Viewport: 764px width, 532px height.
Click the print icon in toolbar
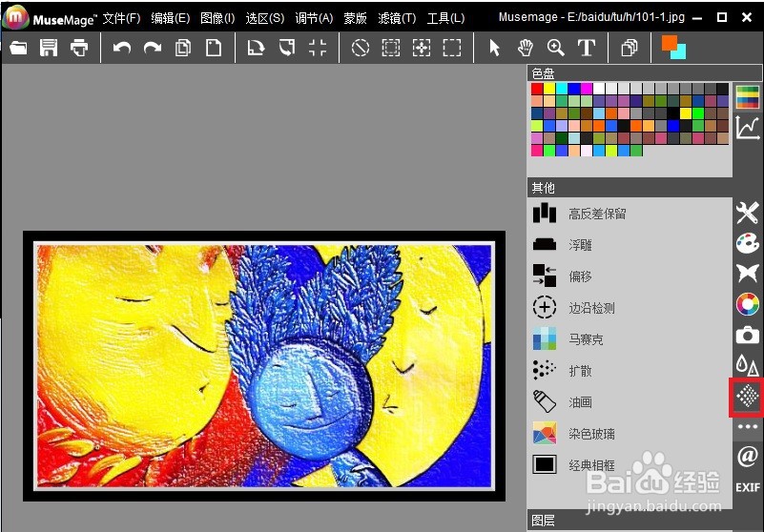pos(79,48)
